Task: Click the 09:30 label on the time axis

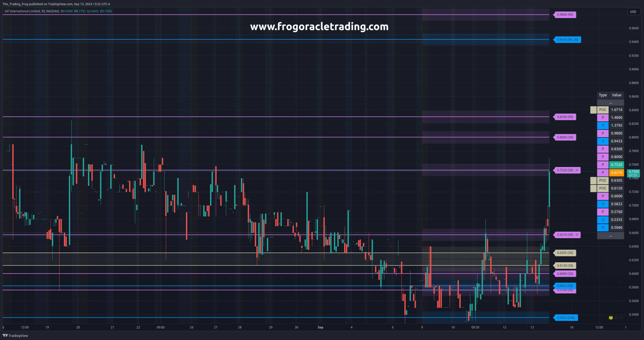Action: click(x=475, y=328)
